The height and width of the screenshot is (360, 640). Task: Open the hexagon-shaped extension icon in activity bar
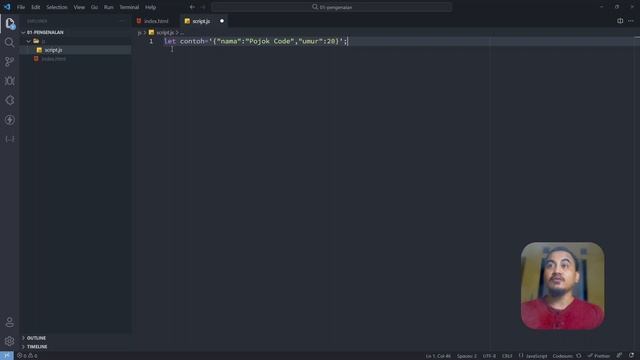(x=9, y=100)
